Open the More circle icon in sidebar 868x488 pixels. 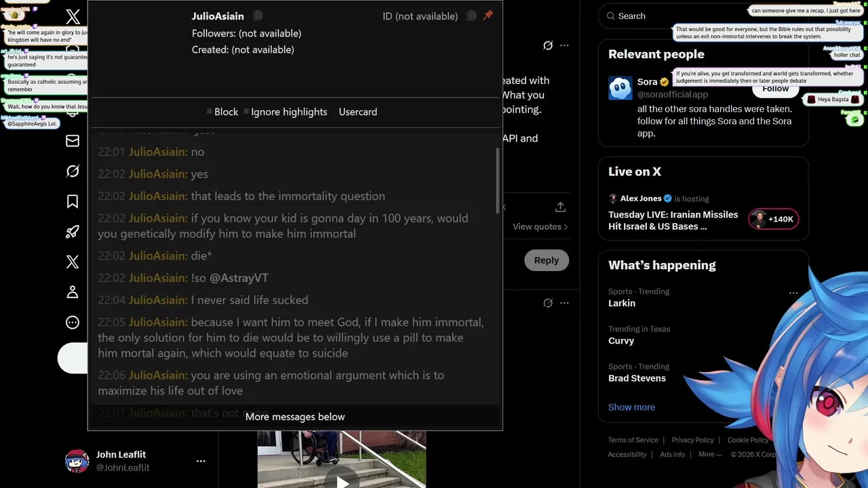73,323
